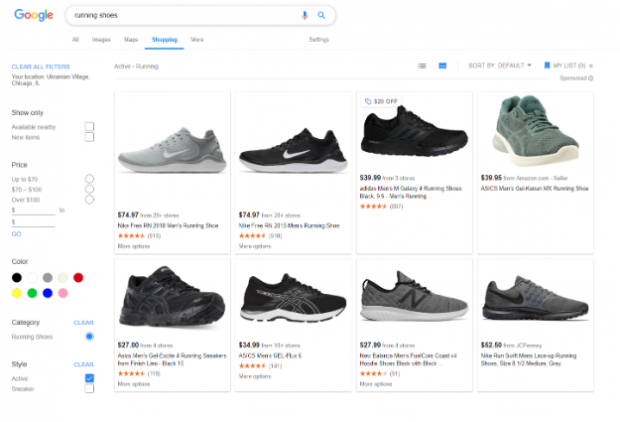
Task: Open adidas Men's M Galaxy 4 title link
Action: (x=410, y=192)
